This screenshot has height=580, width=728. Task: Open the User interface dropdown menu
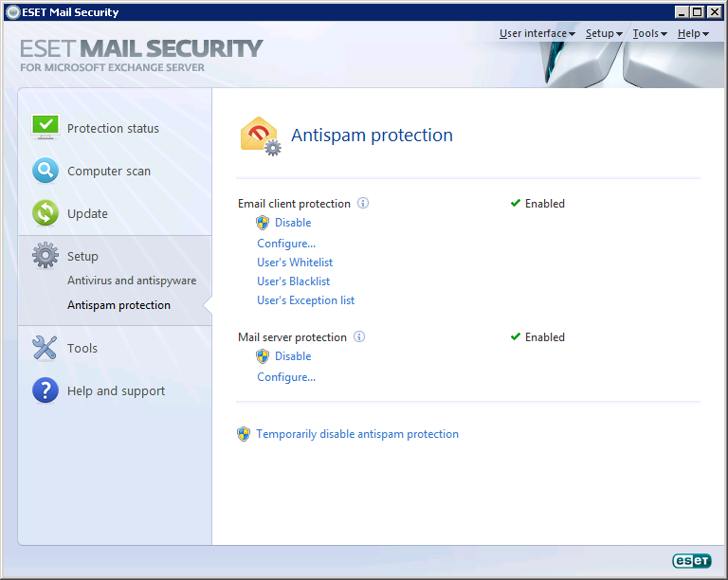tap(537, 33)
